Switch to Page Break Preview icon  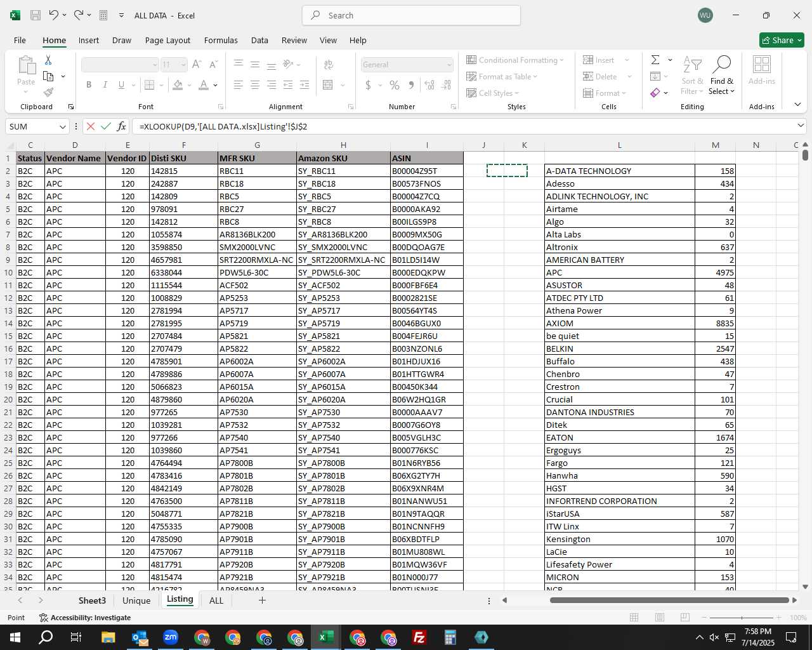(x=685, y=618)
